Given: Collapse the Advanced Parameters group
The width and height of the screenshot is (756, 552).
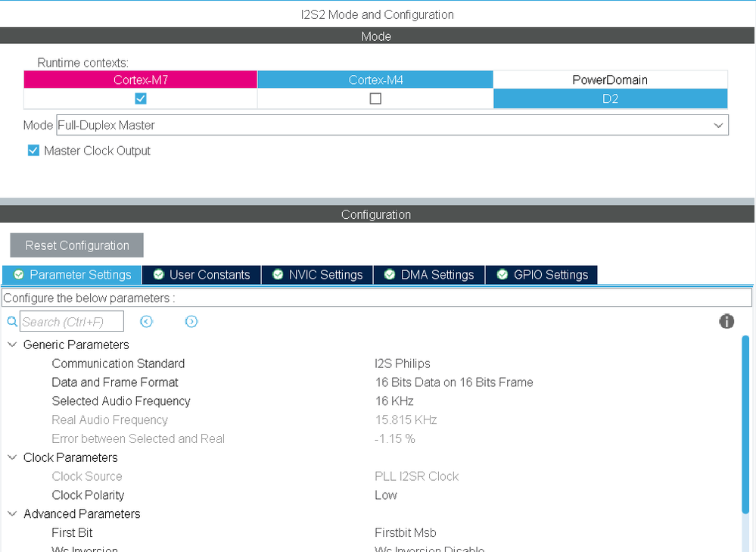Looking at the screenshot, I should (12, 514).
